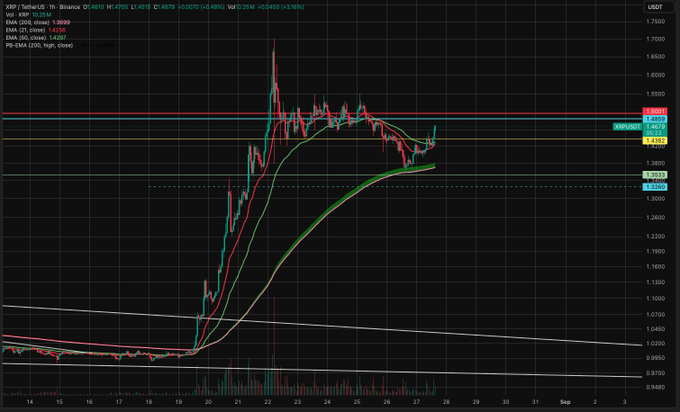Click date 31 on the time axis
The width and height of the screenshot is (680, 412).
tap(536, 402)
